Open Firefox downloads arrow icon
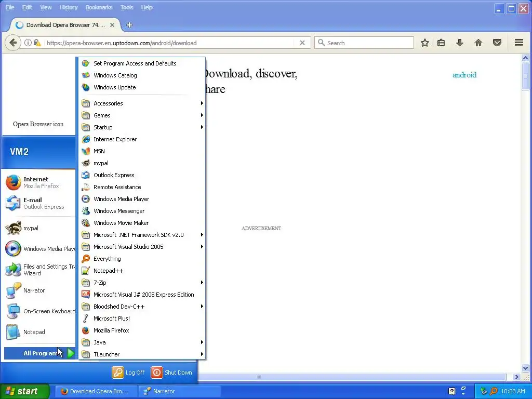The height and width of the screenshot is (399, 532). pos(460,43)
